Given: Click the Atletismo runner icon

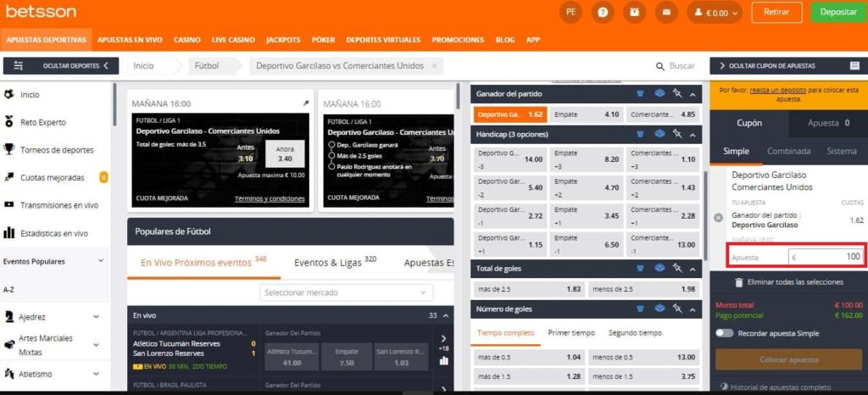Looking at the screenshot, I should click(x=8, y=374).
